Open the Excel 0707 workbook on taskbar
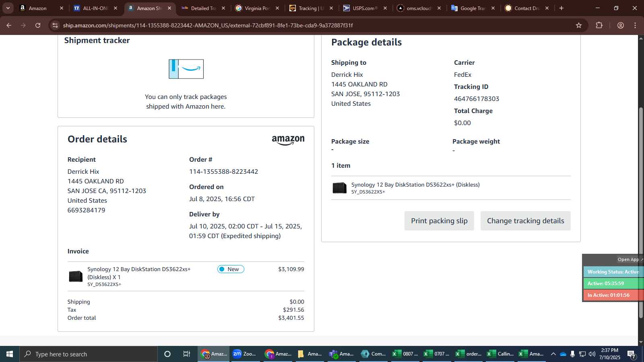644x362 pixels. (x=436, y=354)
